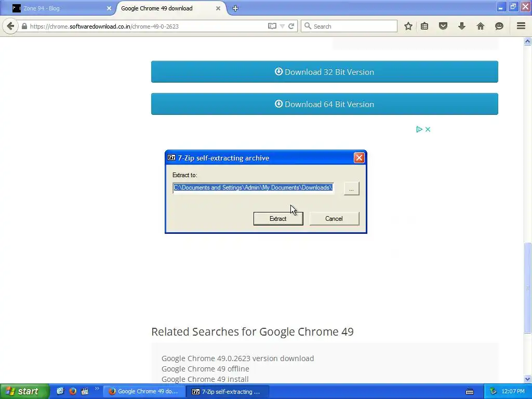This screenshot has width=532, height=399.
Task: Click the keyboard icon in taskbar
Action: 470,392
